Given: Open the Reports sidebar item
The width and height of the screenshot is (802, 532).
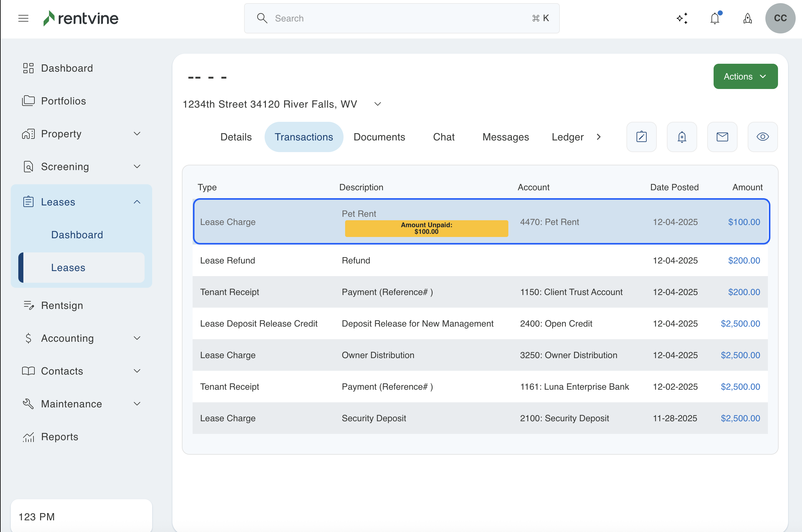Looking at the screenshot, I should 59,437.
